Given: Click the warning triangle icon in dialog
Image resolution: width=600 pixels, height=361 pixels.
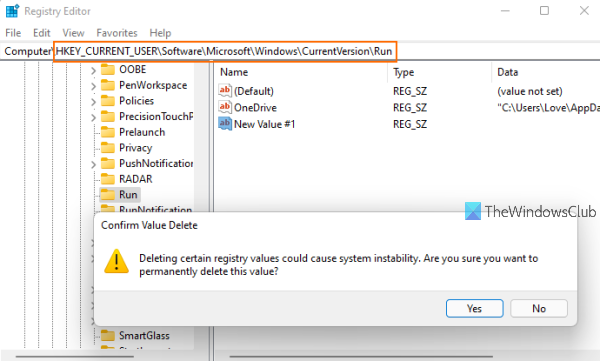Looking at the screenshot, I should tap(116, 261).
